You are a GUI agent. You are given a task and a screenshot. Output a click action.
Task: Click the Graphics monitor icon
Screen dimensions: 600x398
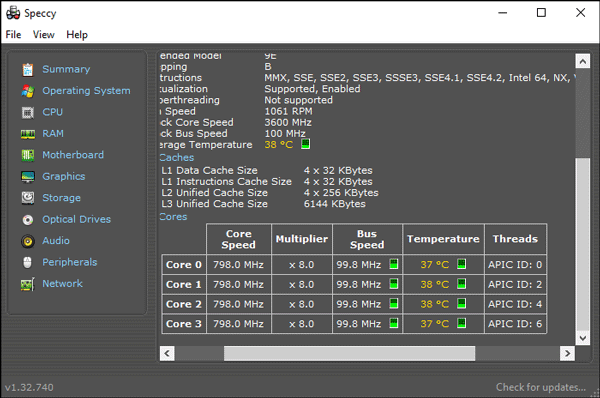[x=28, y=176]
